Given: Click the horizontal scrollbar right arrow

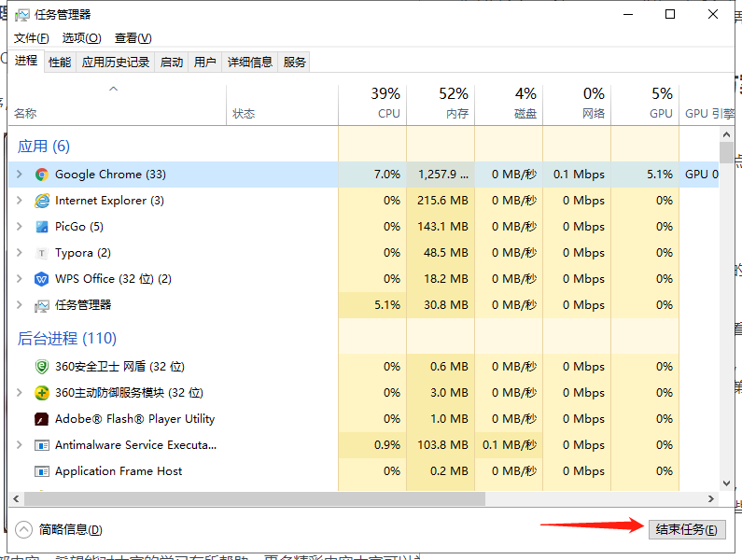Looking at the screenshot, I should click(x=711, y=498).
